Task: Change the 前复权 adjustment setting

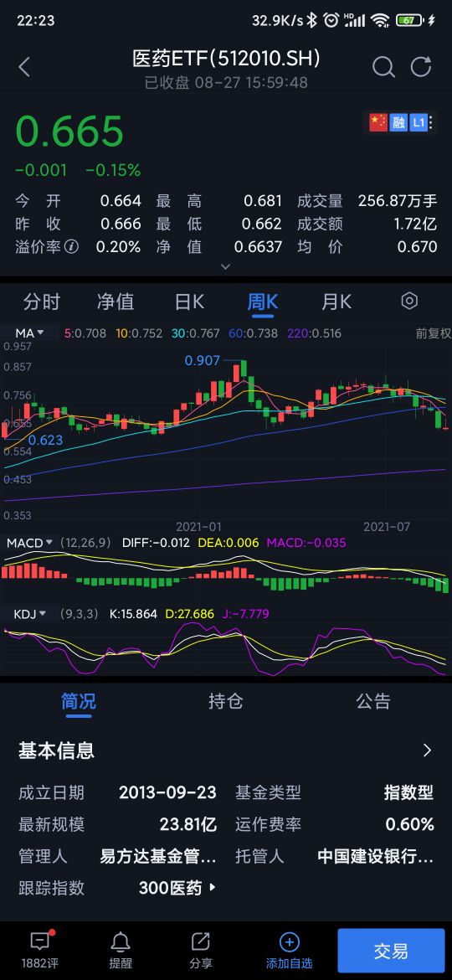Action: [x=434, y=333]
